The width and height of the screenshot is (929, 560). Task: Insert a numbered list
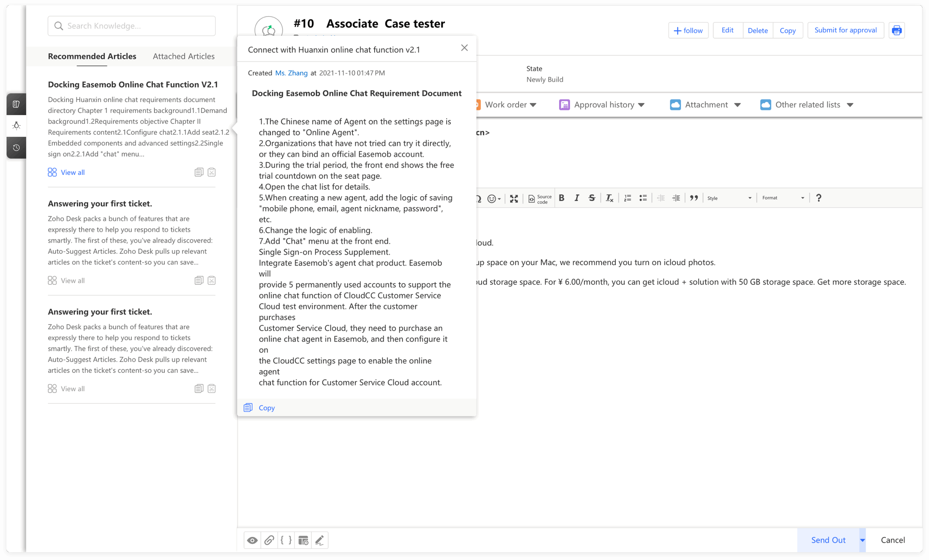[x=628, y=198]
